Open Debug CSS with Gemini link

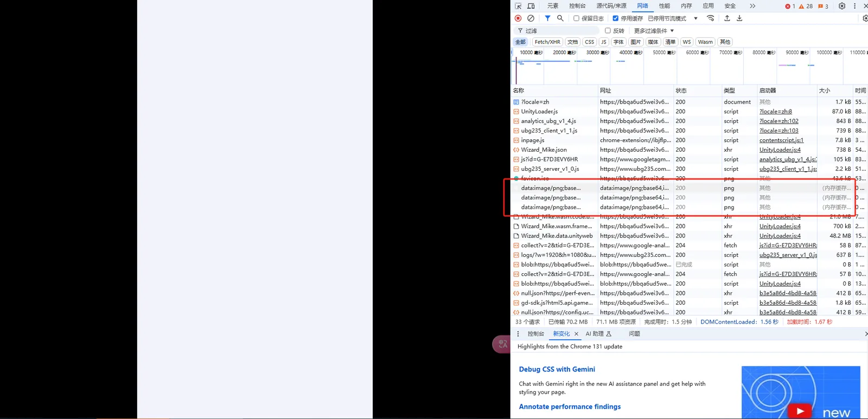point(557,369)
